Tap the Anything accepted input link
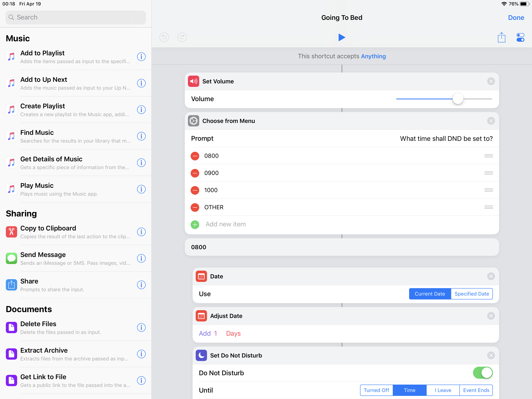 [373, 56]
